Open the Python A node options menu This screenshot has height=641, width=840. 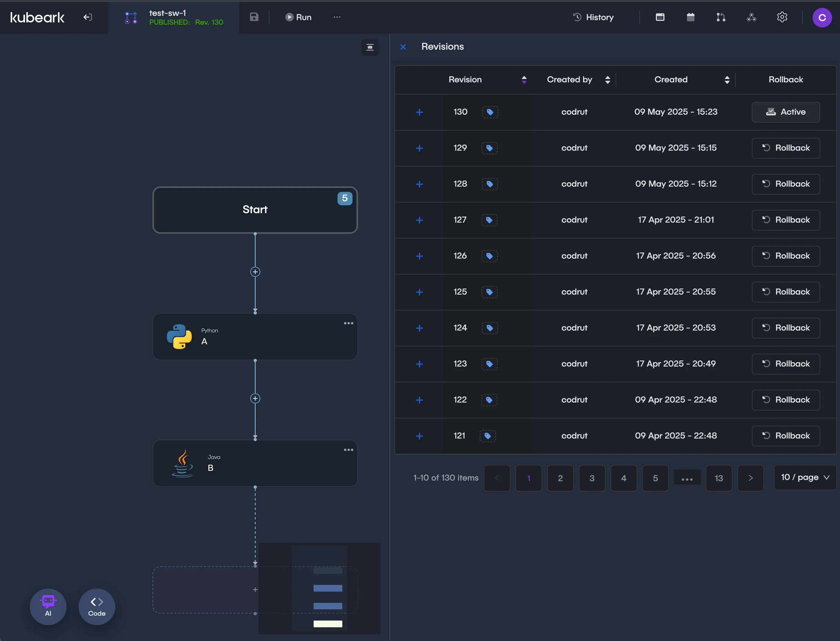tap(348, 324)
